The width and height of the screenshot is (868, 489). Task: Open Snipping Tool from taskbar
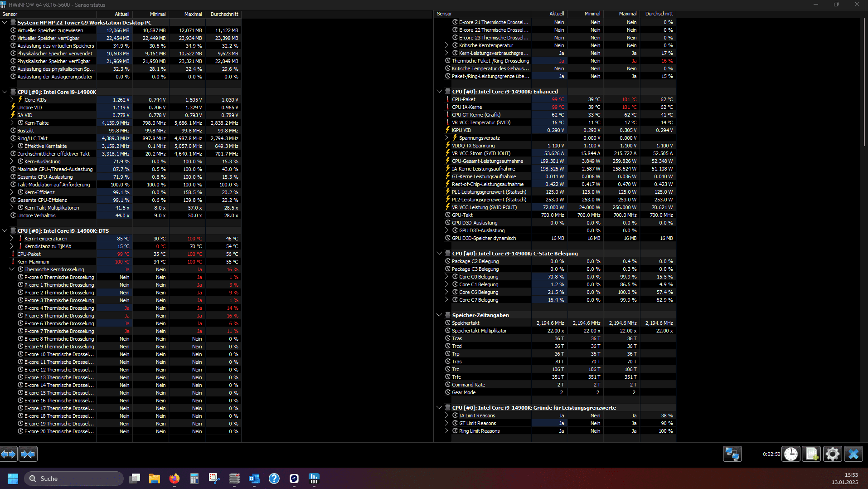pos(214,479)
